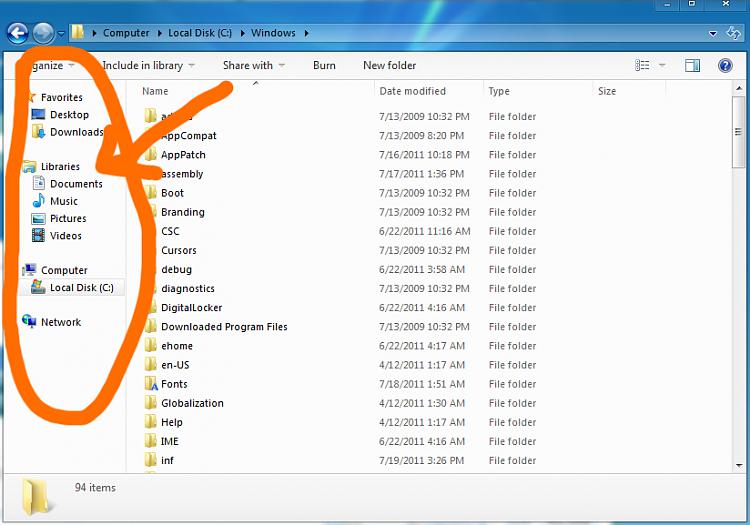Toggle the preview pane icon
750x525 pixels.
tap(692, 66)
